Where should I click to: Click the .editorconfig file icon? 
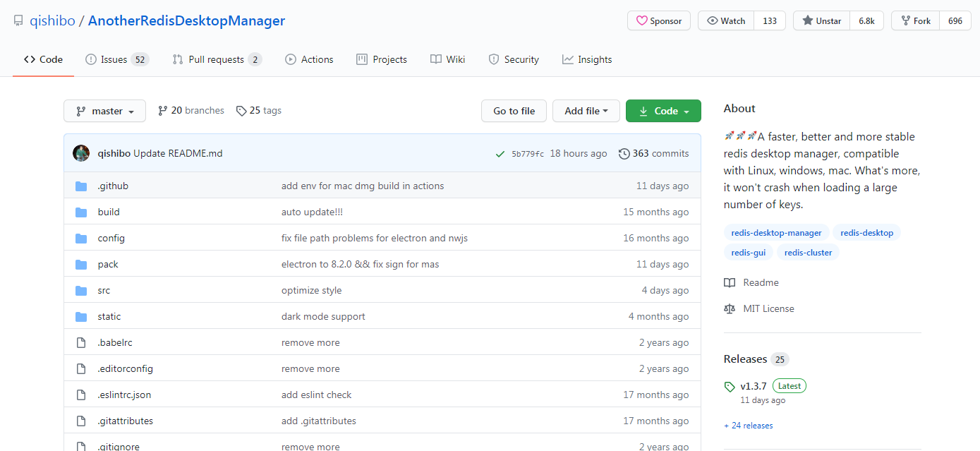(x=81, y=368)
